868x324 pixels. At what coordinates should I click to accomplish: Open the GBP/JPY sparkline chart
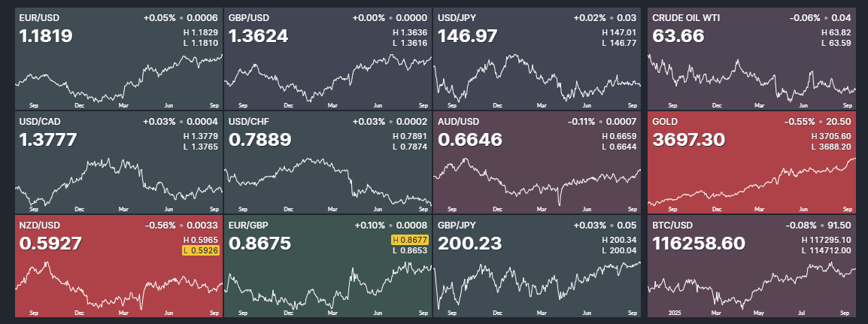(537, 284)
